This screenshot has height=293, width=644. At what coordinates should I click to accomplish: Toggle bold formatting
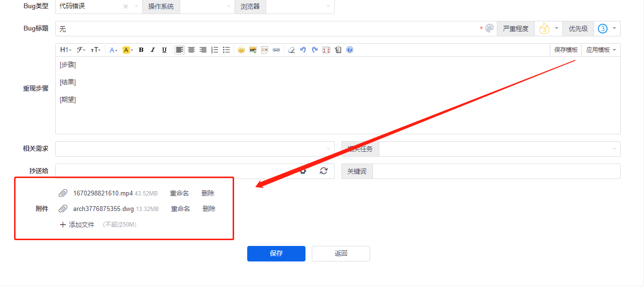(x=141, y=50)
